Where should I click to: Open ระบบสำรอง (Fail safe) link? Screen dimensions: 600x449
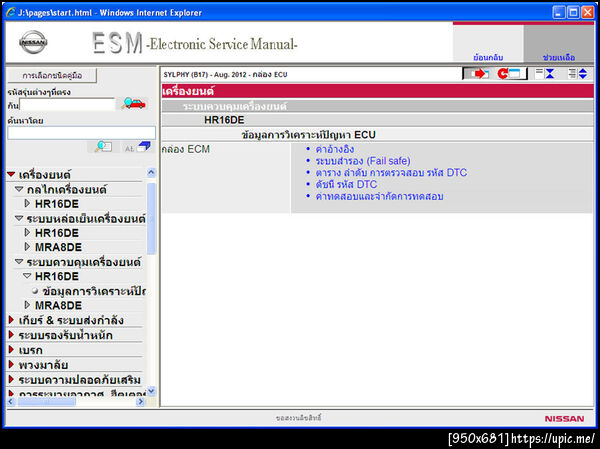pyautogui.click(x=363, y=161)
